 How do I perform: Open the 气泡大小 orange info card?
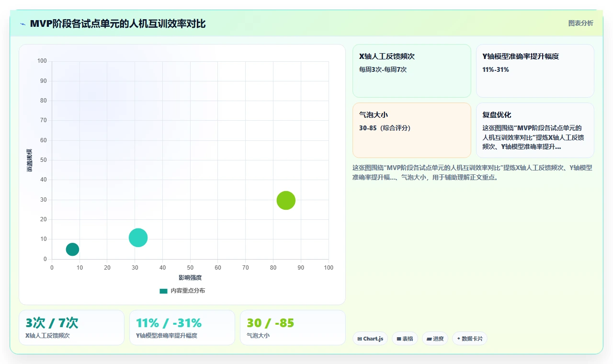click(412, 130)
